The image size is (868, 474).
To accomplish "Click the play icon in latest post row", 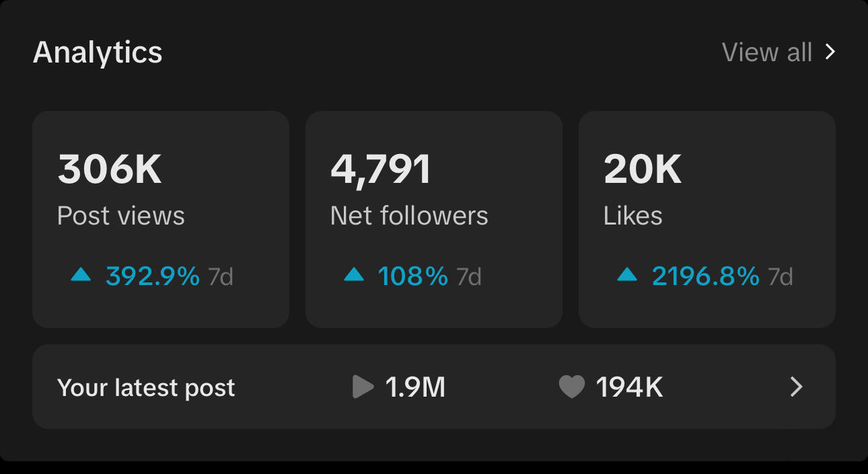I will (x=363, y=387).
